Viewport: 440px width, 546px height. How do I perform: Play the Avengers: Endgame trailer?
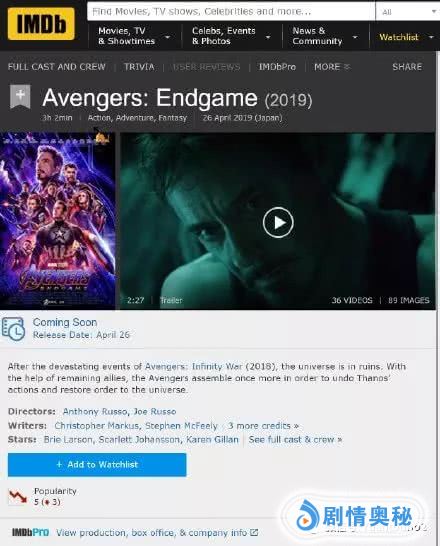click(x=278, y=223)
